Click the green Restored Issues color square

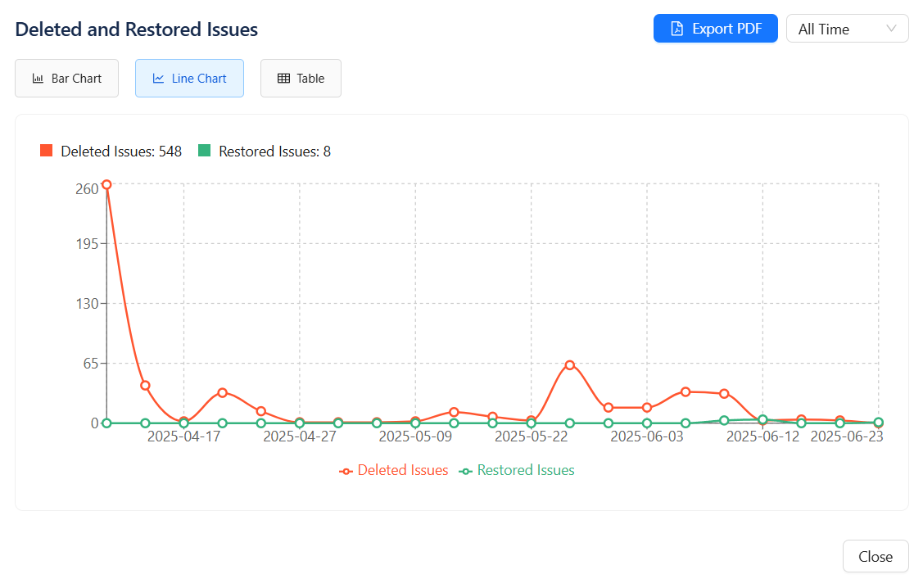click(204, 151)
